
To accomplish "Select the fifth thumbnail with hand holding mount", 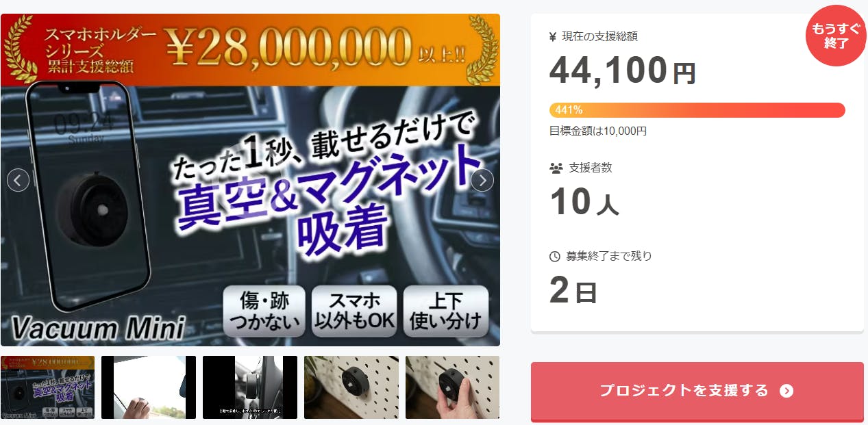I will tap(452, 387).
